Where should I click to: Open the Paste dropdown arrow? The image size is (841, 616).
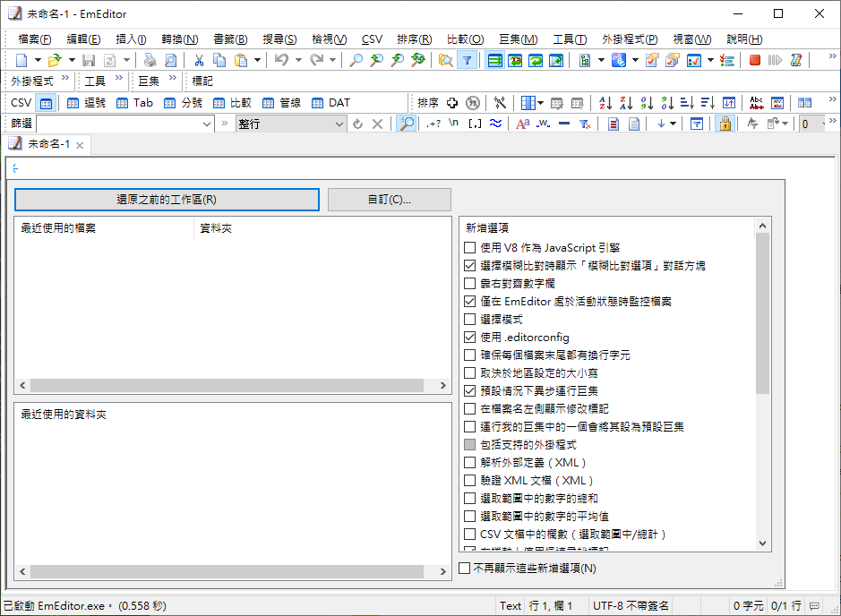(257, 60)
